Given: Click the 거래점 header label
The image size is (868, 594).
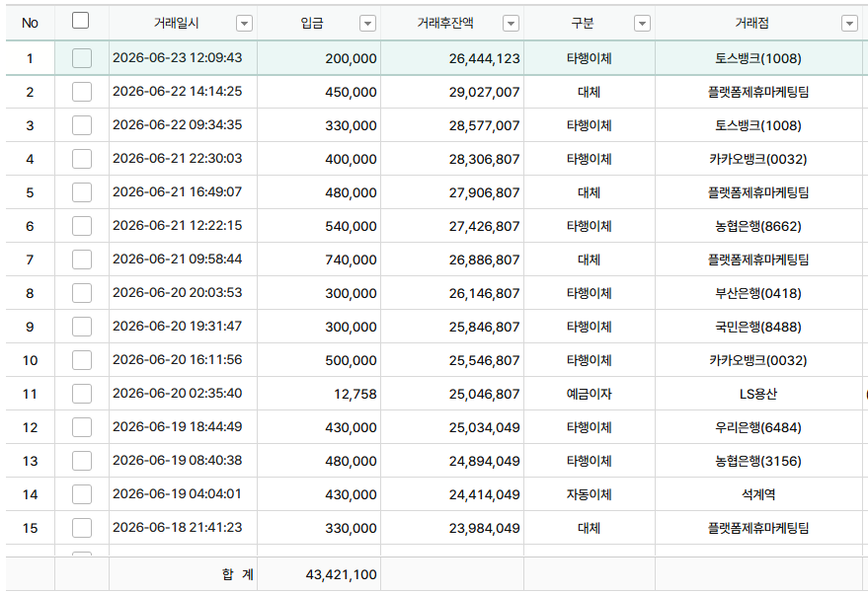Looking at the screenshot, I should 751,24.
